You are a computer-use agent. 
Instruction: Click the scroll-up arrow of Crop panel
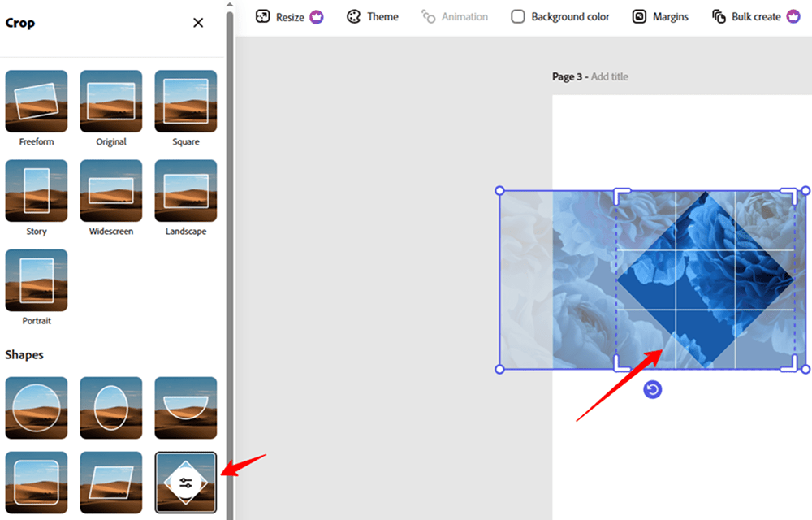point(230,4)
